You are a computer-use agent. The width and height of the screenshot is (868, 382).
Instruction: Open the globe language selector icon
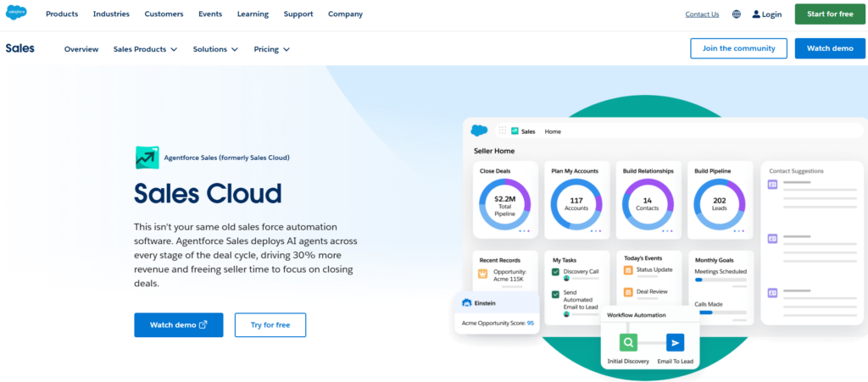point(737,14)
